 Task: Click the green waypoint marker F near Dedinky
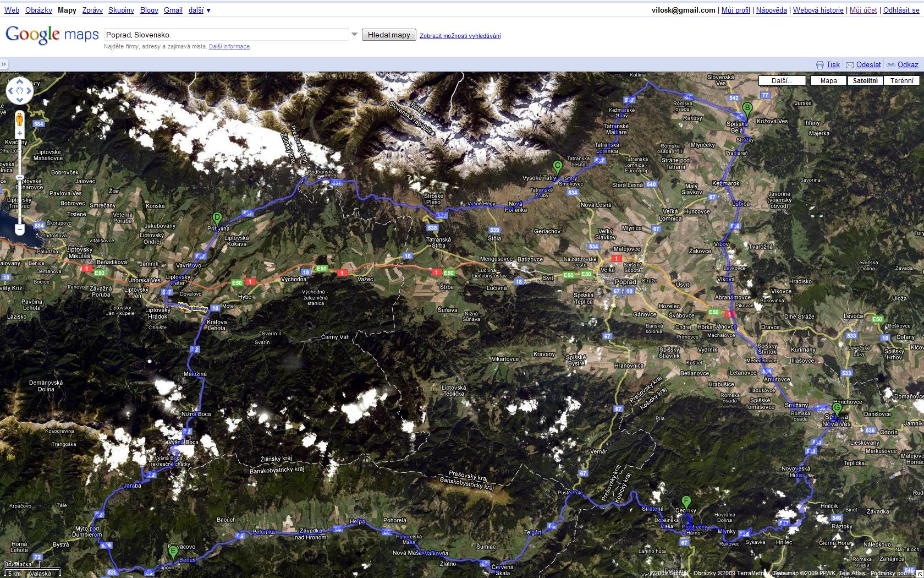(x=686, y=501)
